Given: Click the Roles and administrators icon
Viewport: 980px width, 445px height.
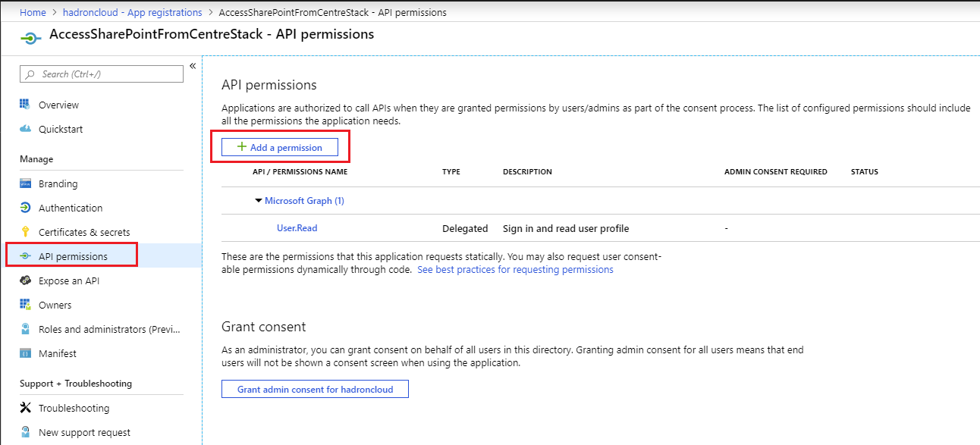Looking at the screenshot, I should (x=25, y=329).
